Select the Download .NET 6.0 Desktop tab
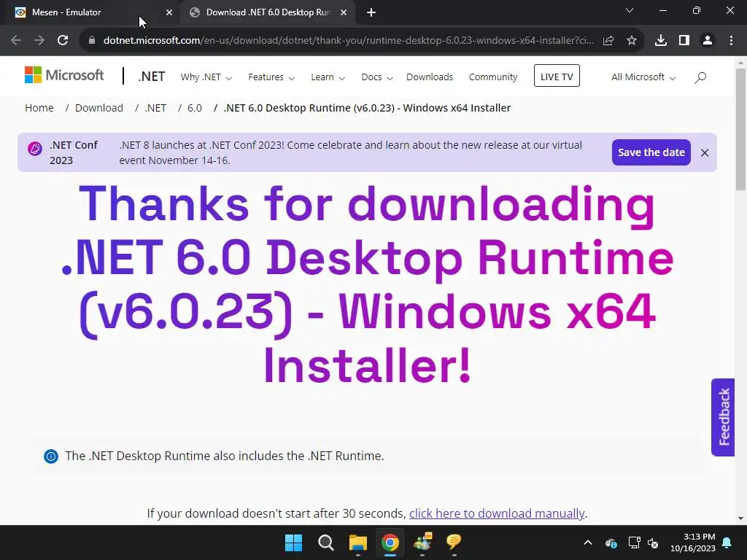The height and width of the screenshot is (560, 747). click(268, 12)
